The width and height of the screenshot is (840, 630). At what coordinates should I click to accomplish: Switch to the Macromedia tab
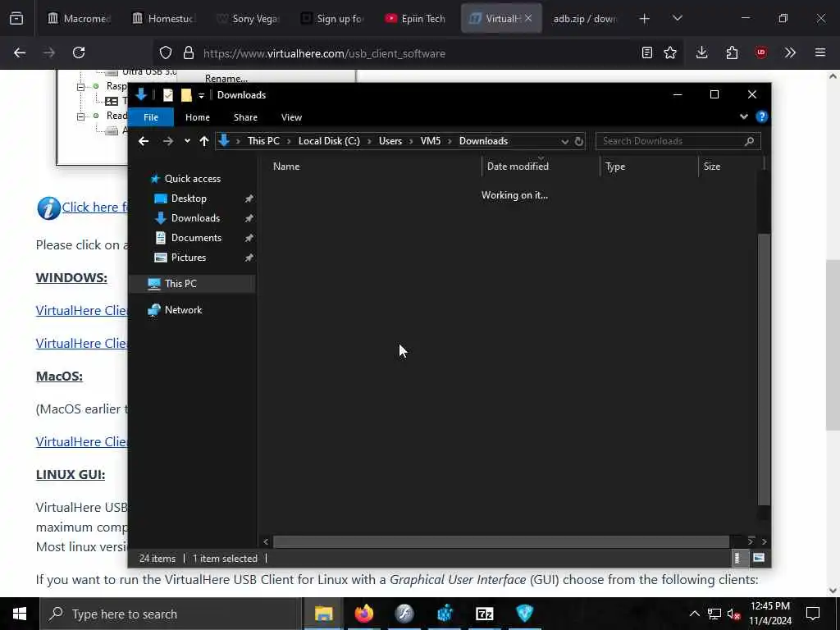[x=80, y=19]
